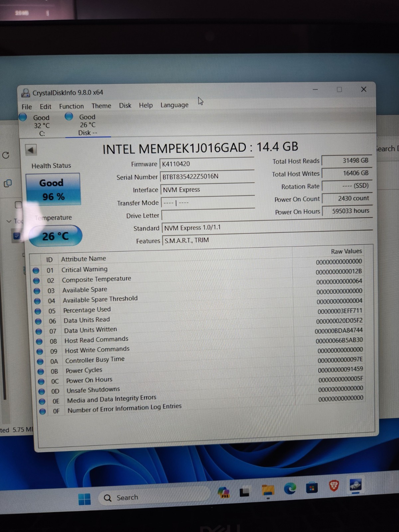Select the C: drive Good 32 °C tab
The height and width of the screenshot is (532, 399).
point(41,126)
